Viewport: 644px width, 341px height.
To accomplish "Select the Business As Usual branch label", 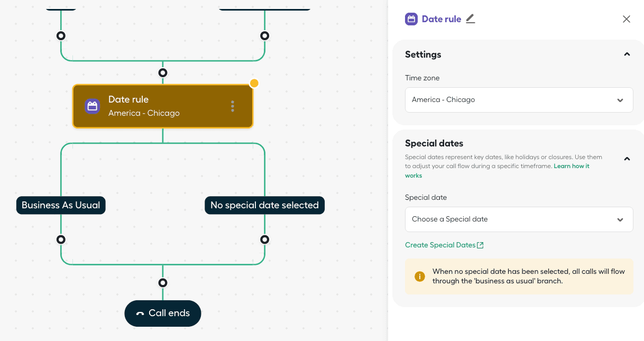I will pyautogui.click(x=61, y=205).
